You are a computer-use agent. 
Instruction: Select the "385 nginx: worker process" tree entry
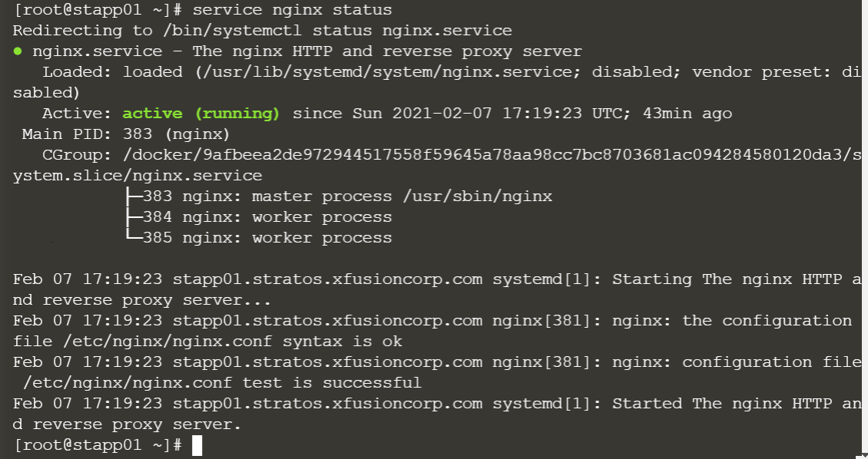pyautogui.click(x=267, y=238)
